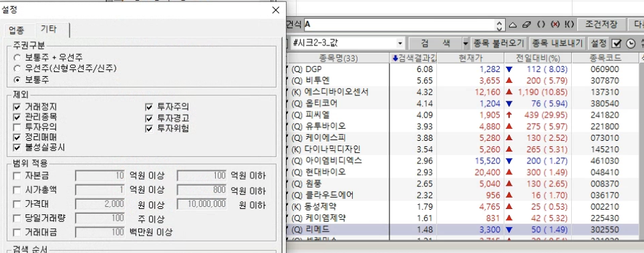Select 우선주(신형우선주/신주) radio option
The height and width of the screenshot is (253, 644).
pos(17,69)
